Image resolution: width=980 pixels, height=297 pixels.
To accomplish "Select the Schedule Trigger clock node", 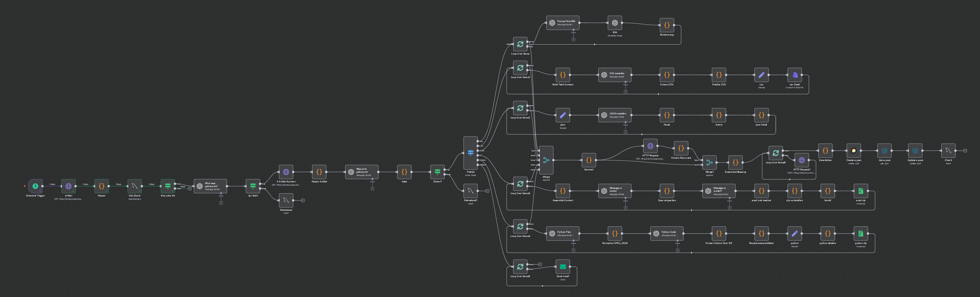I will (x=35, y=186).
